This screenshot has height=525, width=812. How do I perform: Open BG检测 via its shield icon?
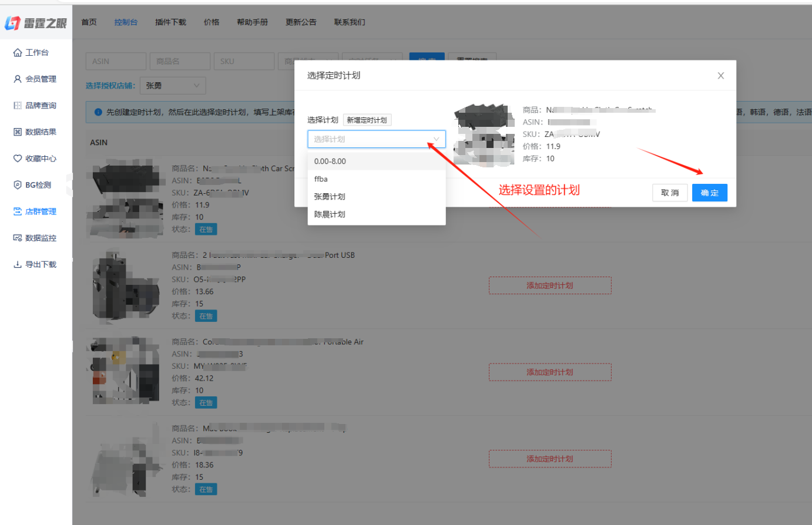[x=18, y=185]
